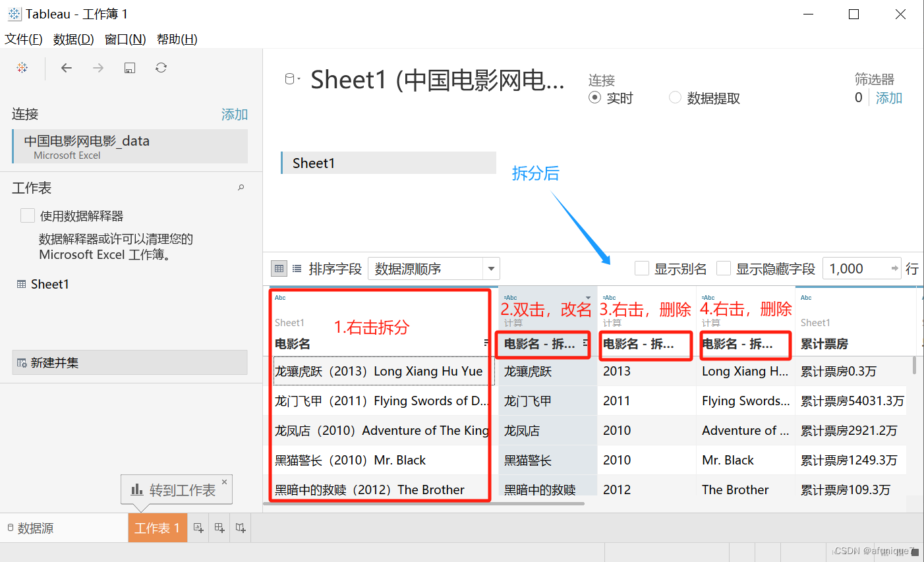
Task: Click the Sheet1 data source title
Action: point(438,80)
